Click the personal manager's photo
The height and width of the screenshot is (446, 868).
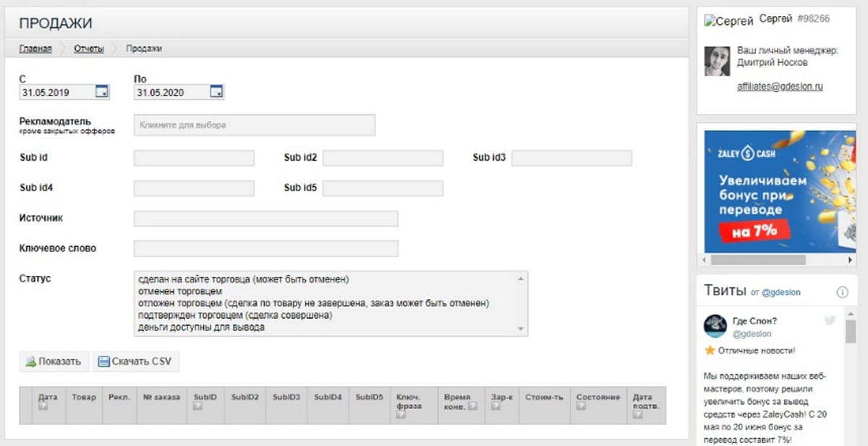(x=717, y=62)
